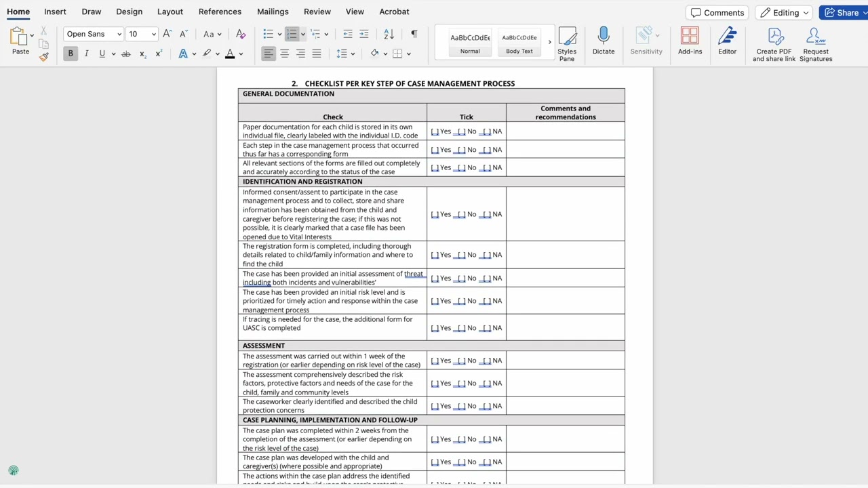The image size is (868, 488).
Task: Sort the selected text A to Z
Action: pyautogui.click(x=389, y=34)
